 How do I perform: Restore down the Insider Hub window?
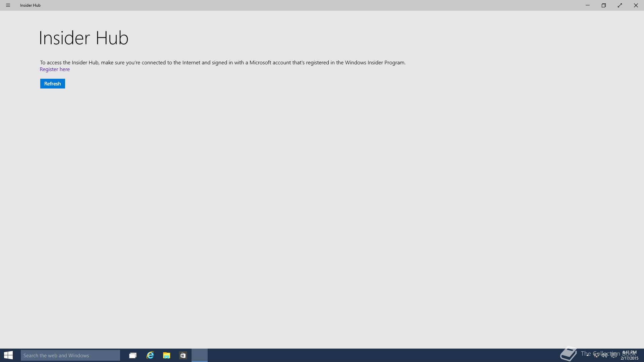click(x=604, y=5)
